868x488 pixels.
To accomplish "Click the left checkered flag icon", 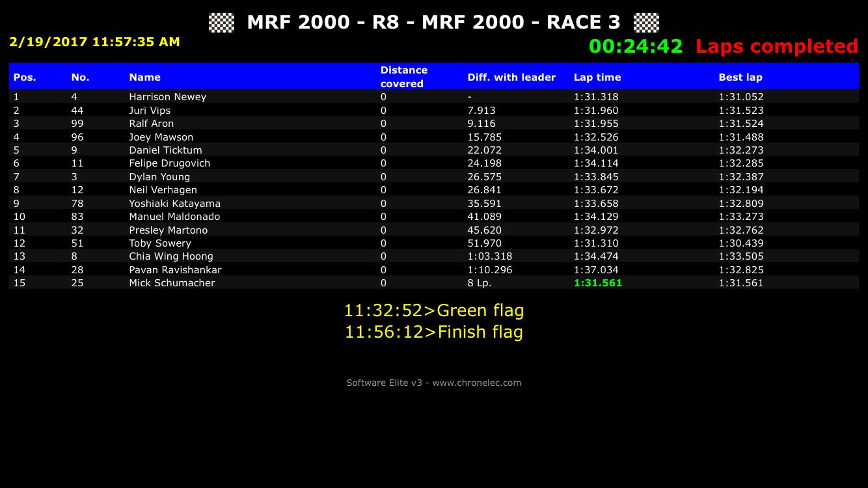I will tap(221, 23).
